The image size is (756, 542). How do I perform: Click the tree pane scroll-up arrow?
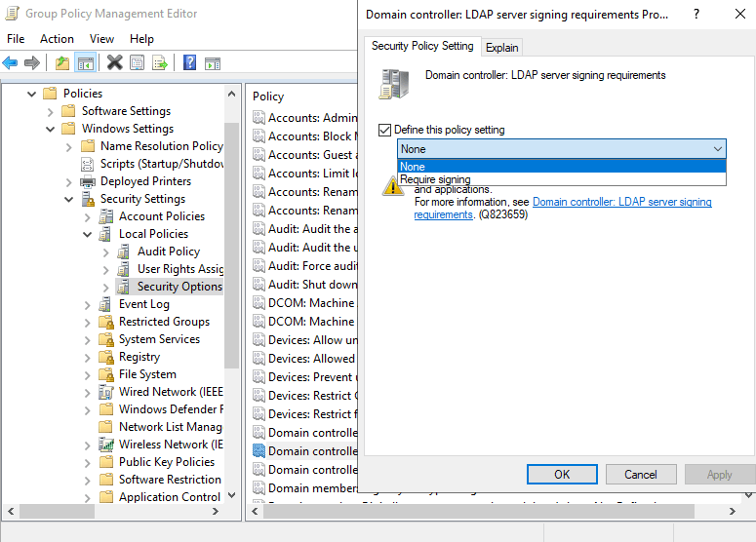click(231, 94)
